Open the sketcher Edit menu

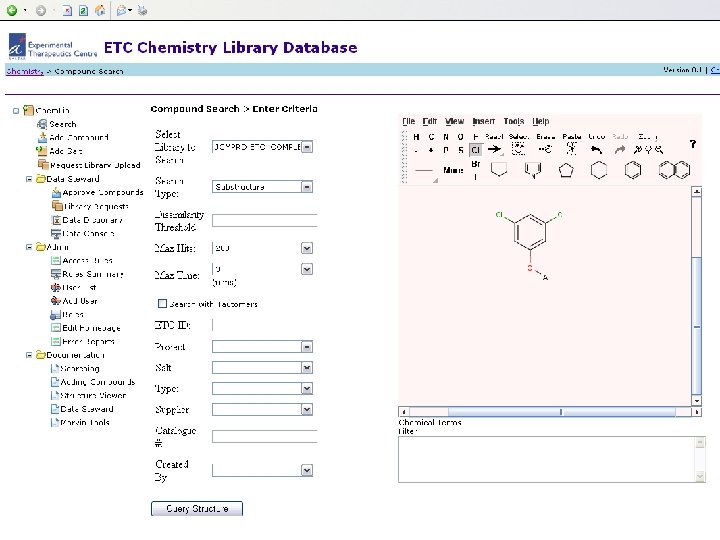429,121
